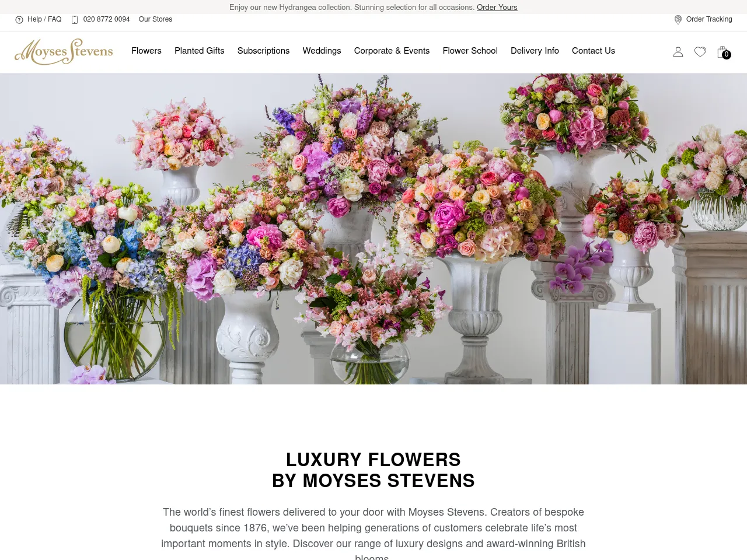Click the cart item count badge

click(727, 55)
